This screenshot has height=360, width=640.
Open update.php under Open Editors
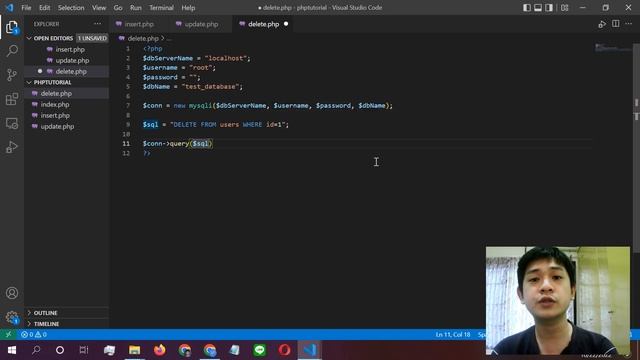pos(67,60)
